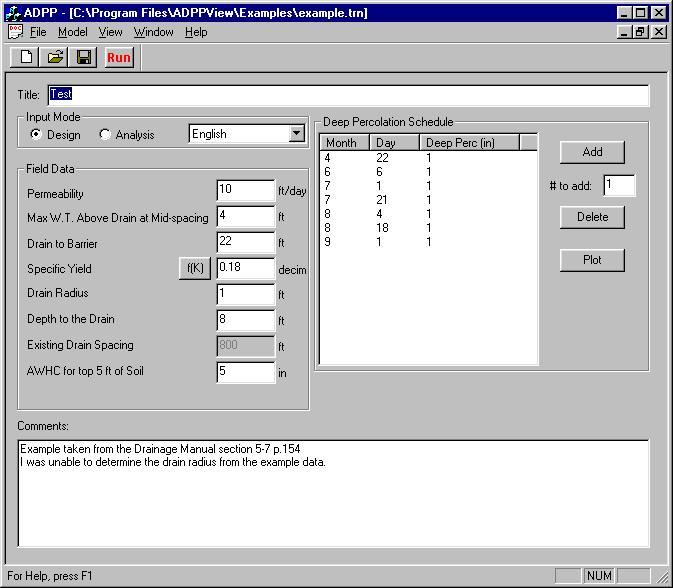Select the Design input mode

37,134
